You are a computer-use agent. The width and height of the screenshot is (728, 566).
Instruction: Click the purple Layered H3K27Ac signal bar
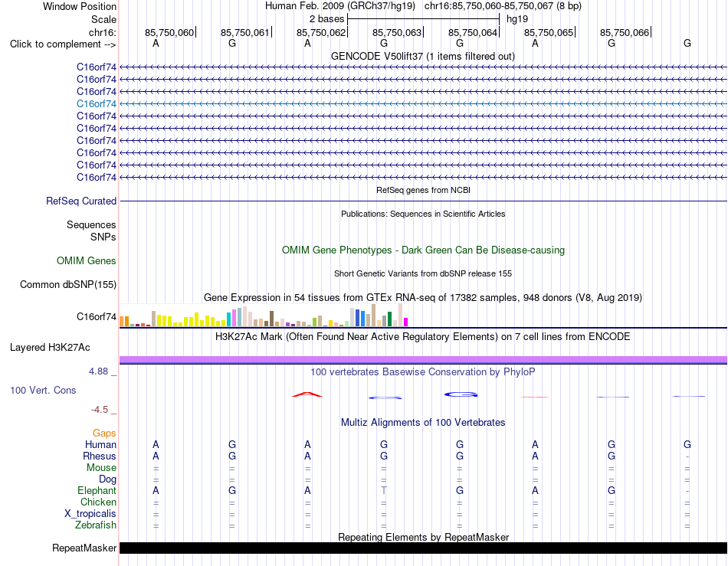coord(423,359)
